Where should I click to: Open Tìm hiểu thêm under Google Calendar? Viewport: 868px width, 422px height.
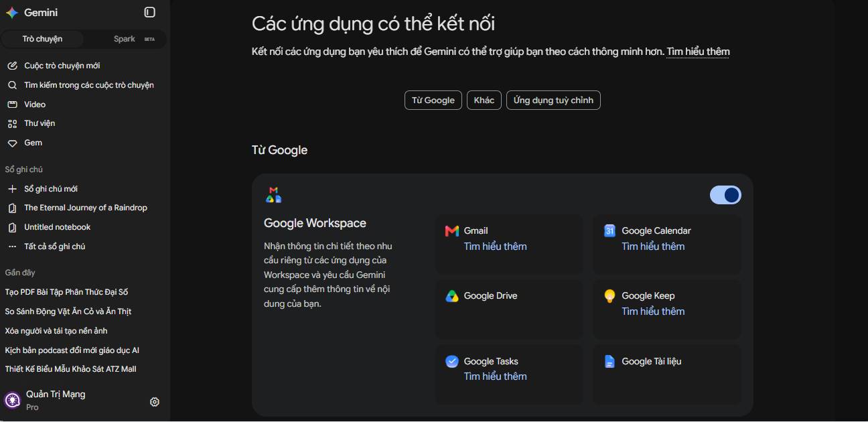(x=653, y=247)
